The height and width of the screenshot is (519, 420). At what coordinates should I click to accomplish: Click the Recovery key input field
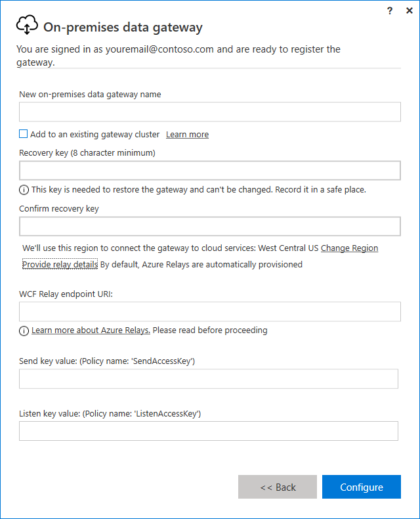click(210, 171)
